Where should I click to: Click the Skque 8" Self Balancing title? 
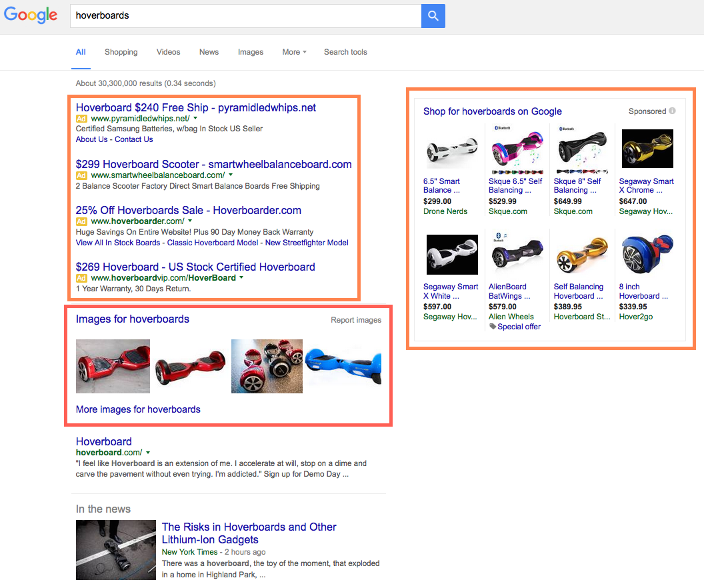pyautogui.click(x=577, y=185)
